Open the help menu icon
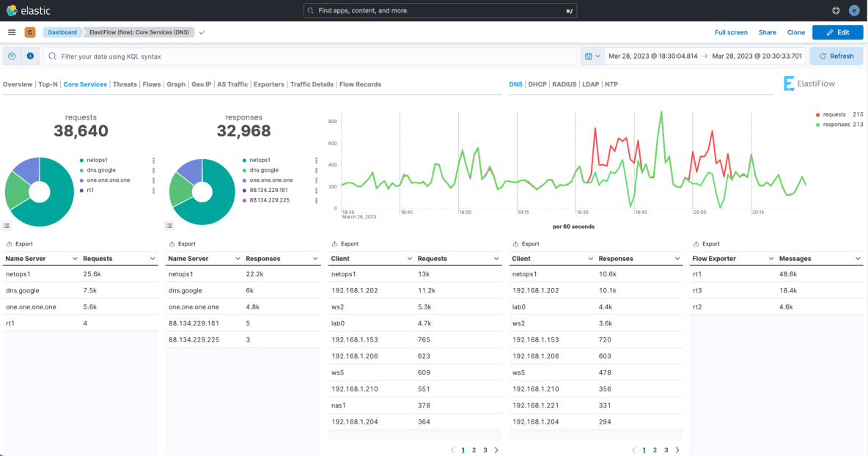The image size is (868, 456). click(836, 10)
